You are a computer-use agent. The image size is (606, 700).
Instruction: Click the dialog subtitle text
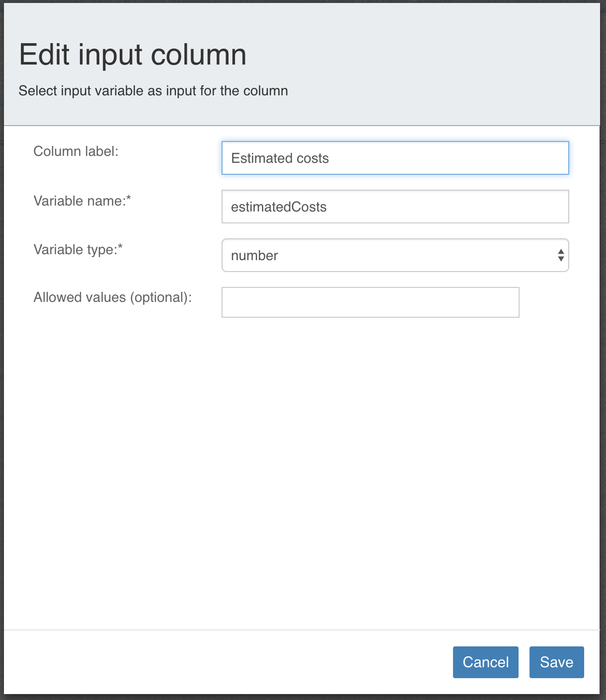click(x=153, y=91)
